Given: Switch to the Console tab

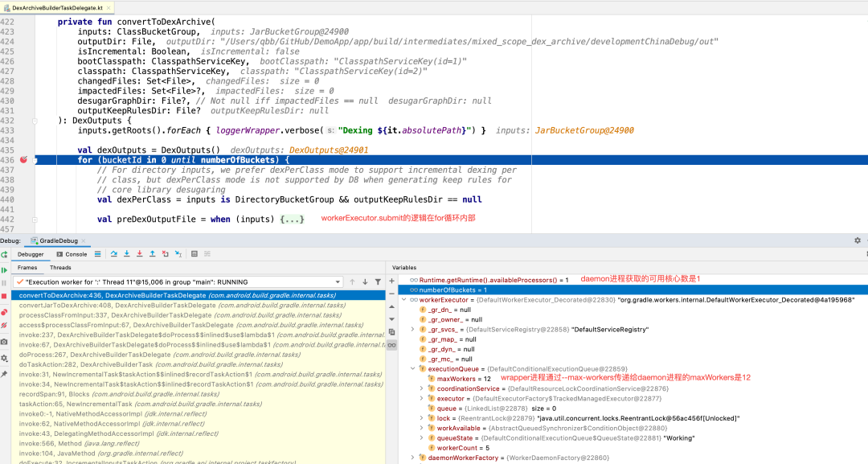Looking at the screenshot, I should 72,254.
